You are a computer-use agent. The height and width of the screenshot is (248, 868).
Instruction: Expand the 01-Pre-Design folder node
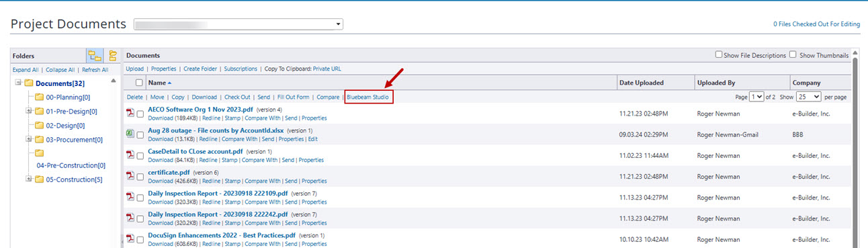point(29,112)
